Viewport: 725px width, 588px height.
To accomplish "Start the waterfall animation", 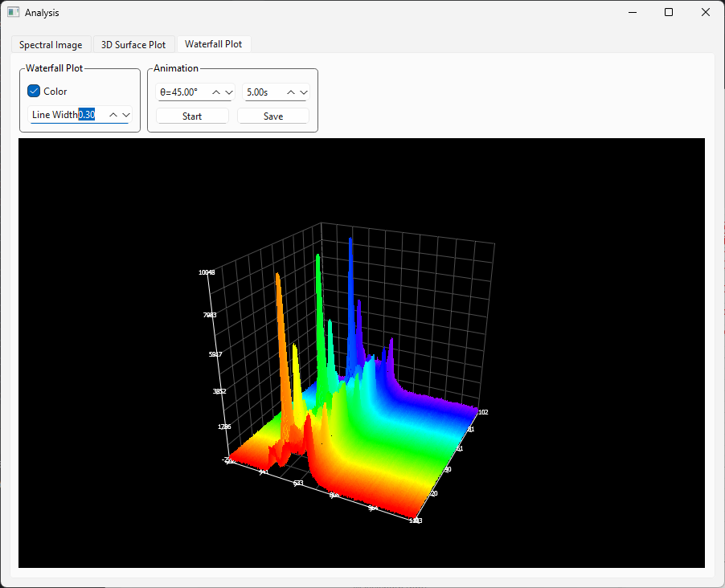I will click(192, 116).
